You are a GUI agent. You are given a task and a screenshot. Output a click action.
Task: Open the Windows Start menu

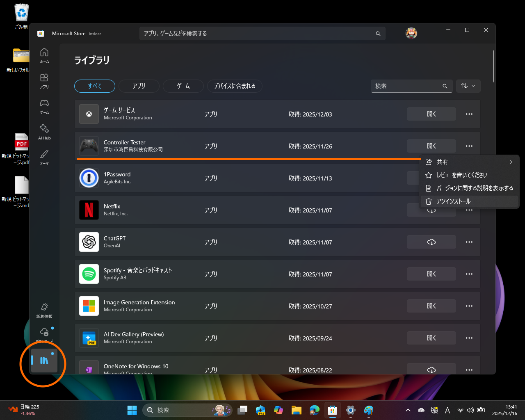(132, 410)
